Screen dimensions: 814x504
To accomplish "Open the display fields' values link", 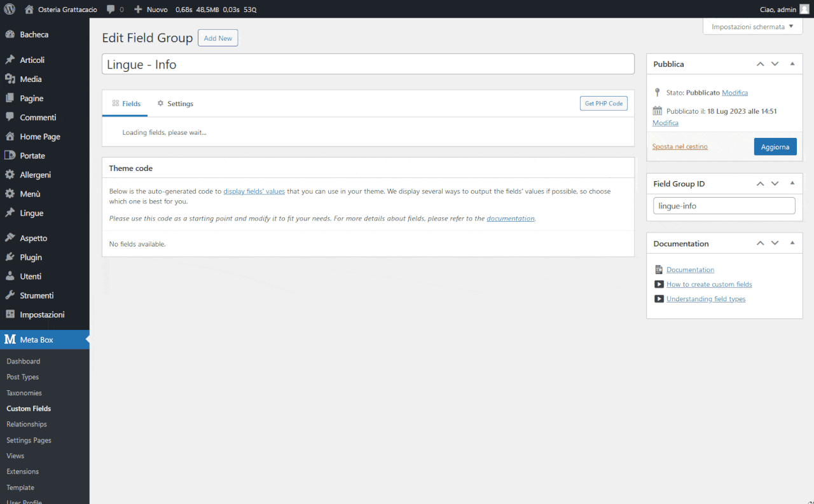I will (x=254, y=191).
